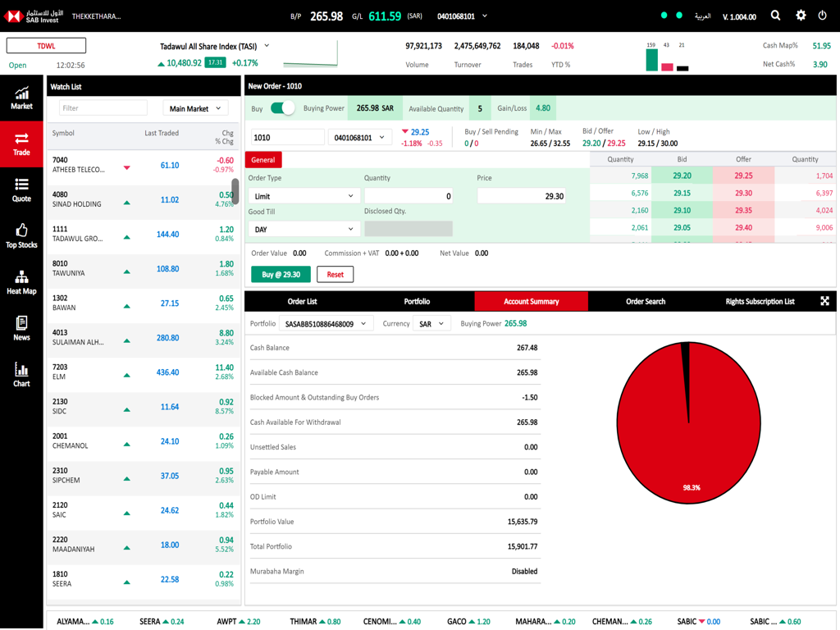Click the Reset button in the order form

pos(335,274)
